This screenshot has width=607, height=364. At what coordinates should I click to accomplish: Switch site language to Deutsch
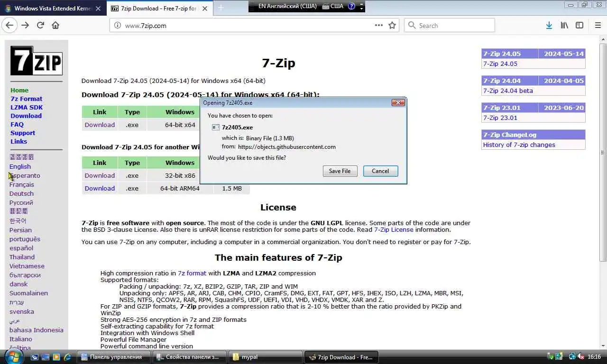21,193
